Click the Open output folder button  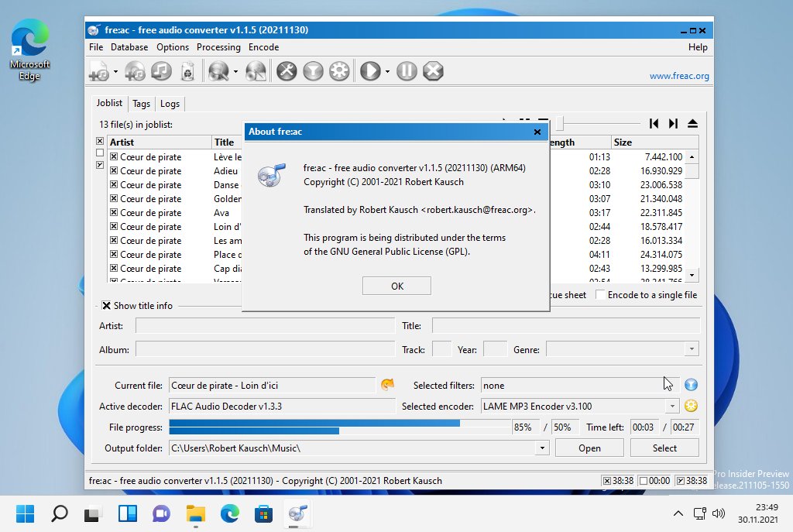pos(589,448)
